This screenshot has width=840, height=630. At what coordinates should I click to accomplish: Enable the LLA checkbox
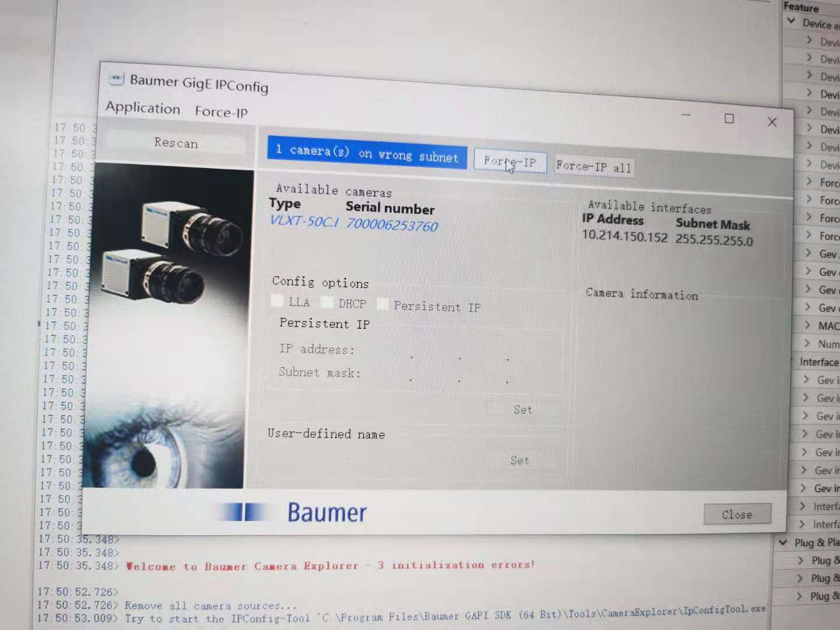click(277, 300)
